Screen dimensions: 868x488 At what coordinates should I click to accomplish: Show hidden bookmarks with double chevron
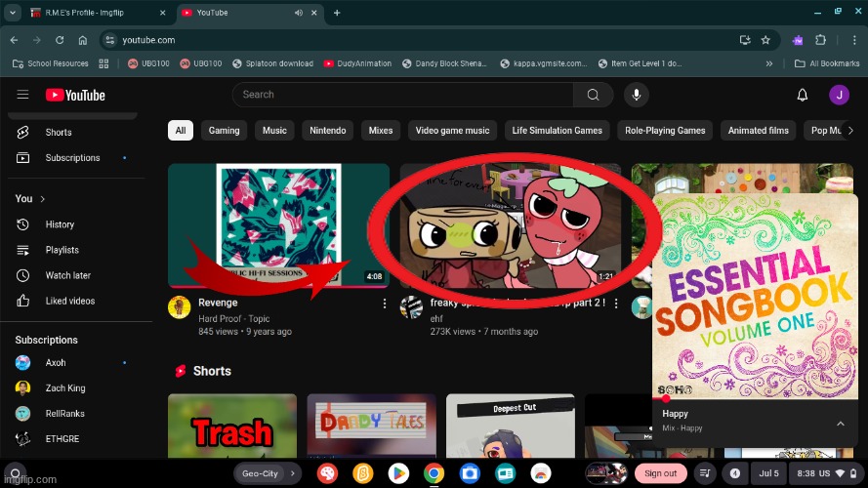pos(769,63)
